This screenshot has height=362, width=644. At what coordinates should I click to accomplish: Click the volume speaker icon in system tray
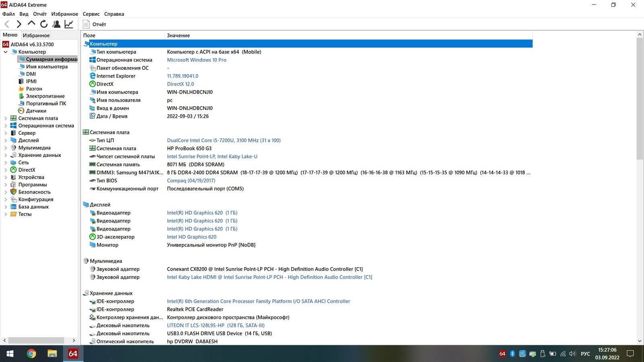572,354
